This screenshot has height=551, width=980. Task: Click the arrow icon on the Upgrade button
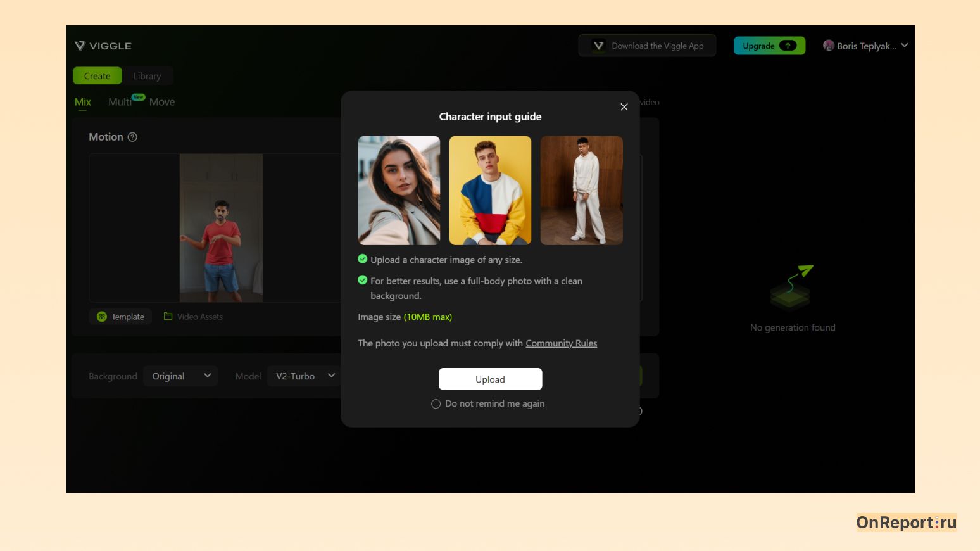[788, 46]
